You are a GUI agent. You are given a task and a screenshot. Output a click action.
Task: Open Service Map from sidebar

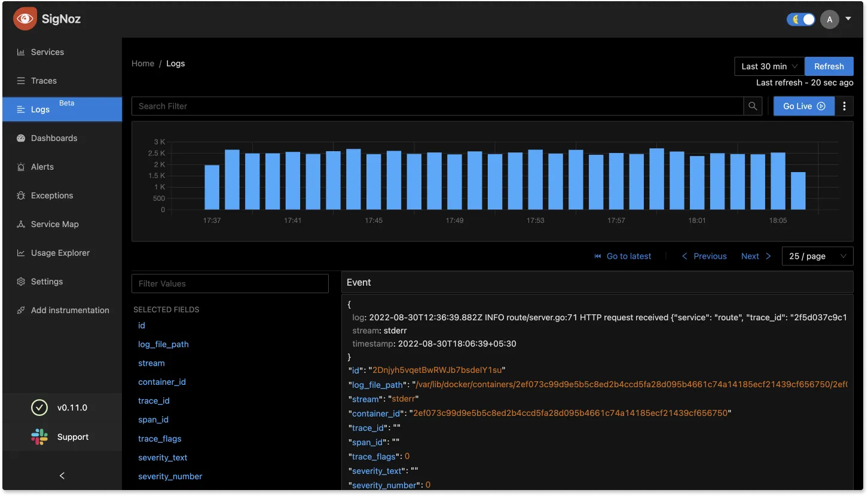(54, 224)
